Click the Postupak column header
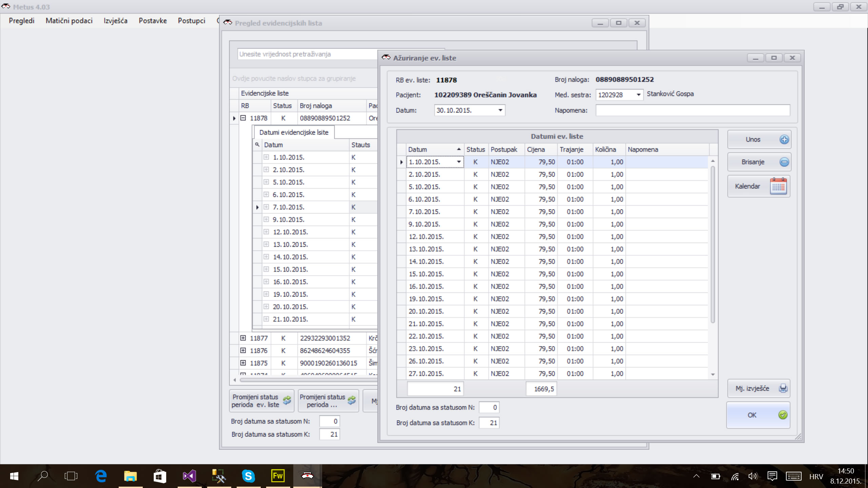Viewport: 868px width, 488px height. coord(506,149)
